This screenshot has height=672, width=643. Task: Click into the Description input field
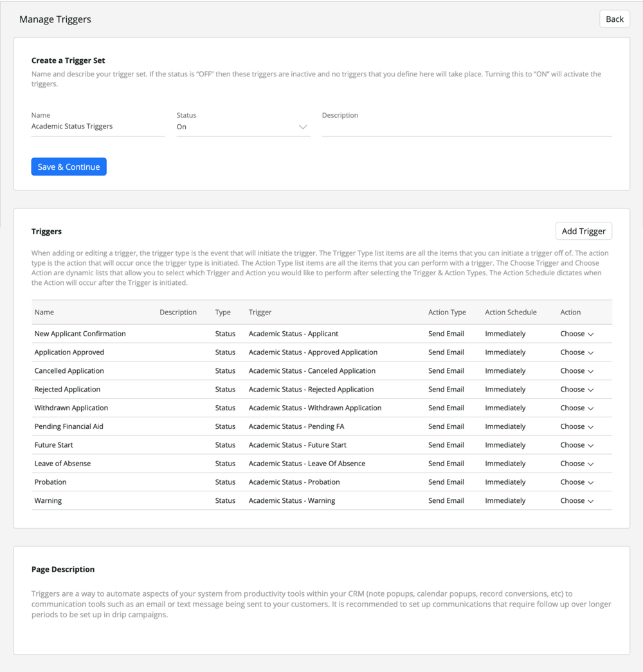467,127
